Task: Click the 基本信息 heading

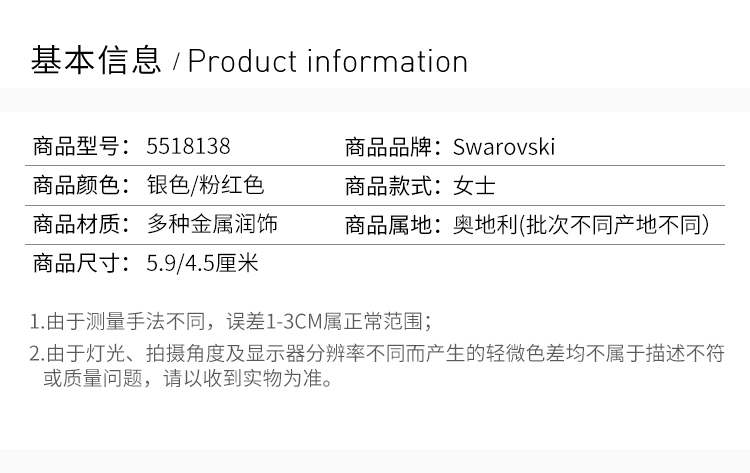Action: (96, 61)
